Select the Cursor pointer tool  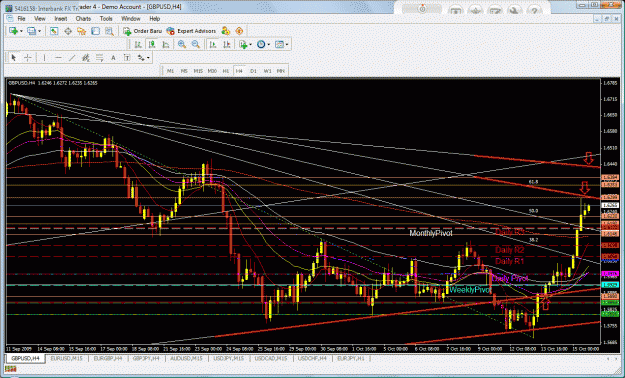tap(14, 58)
